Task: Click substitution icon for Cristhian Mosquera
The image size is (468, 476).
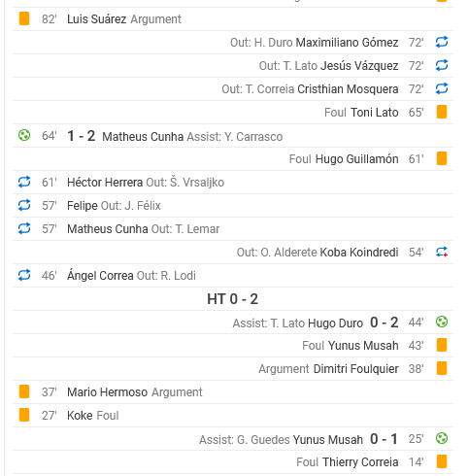Action: pyautogui.click(x=442, y=88)
